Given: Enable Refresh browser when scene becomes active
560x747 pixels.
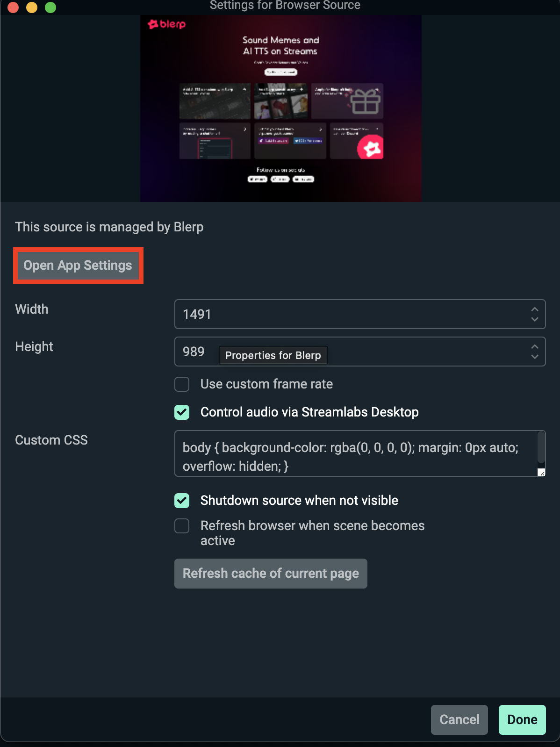Looking at the screenshot, I should (x=182, y=526).
